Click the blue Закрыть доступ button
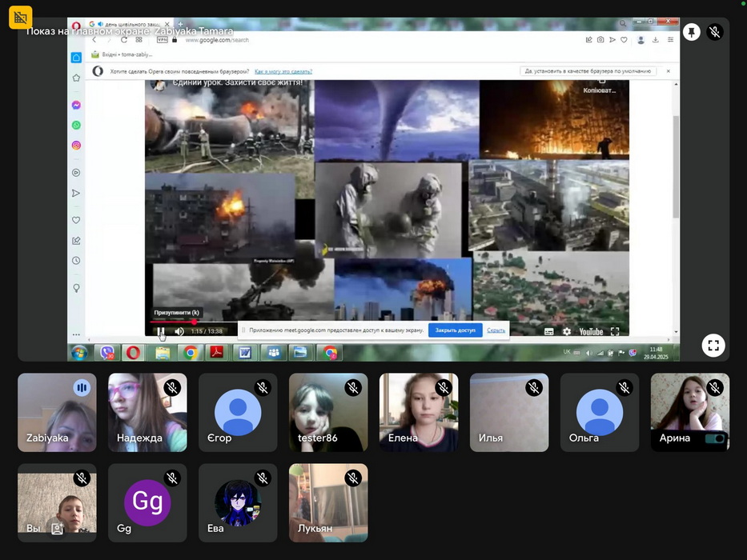Screen dimensions: 747x560 coord(455,330)
